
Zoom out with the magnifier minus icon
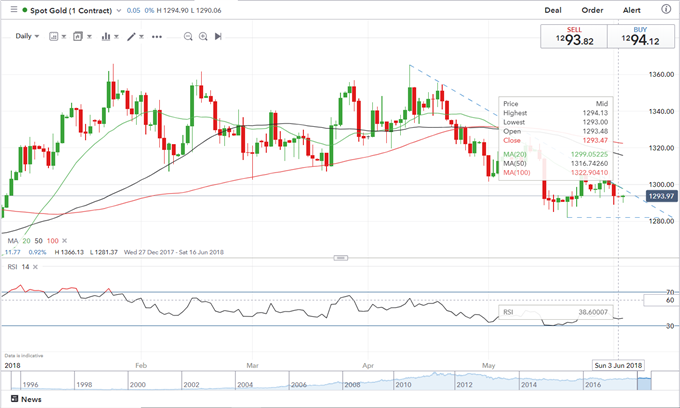click(x=188, y=37)
